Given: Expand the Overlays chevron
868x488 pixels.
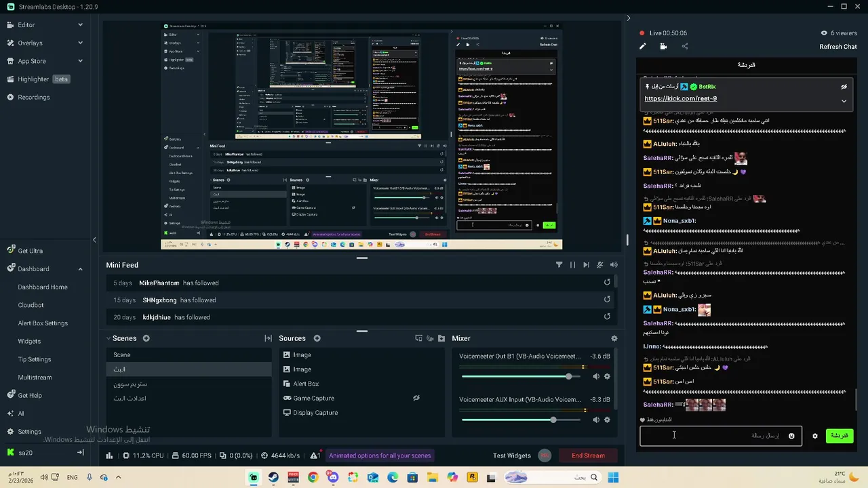Looking at the screenshot, I should 80,43.
